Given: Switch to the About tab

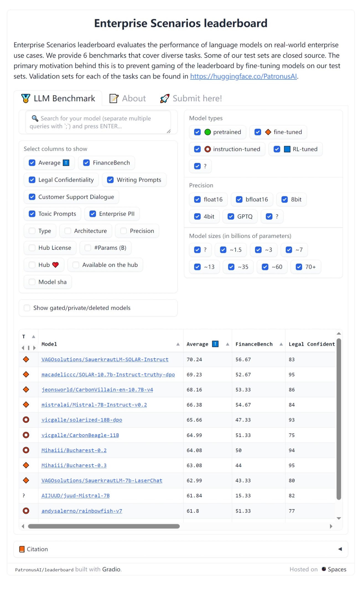Looking at the screenshot, I should (128, 98).
